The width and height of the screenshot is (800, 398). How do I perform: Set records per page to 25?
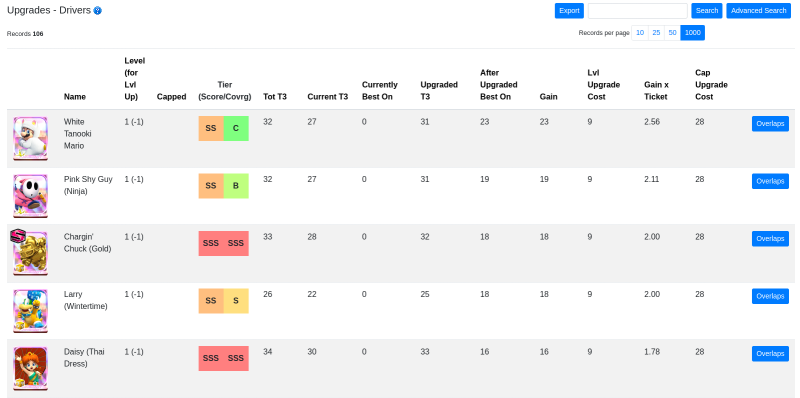pyautogui.click(x=656, y=33)
